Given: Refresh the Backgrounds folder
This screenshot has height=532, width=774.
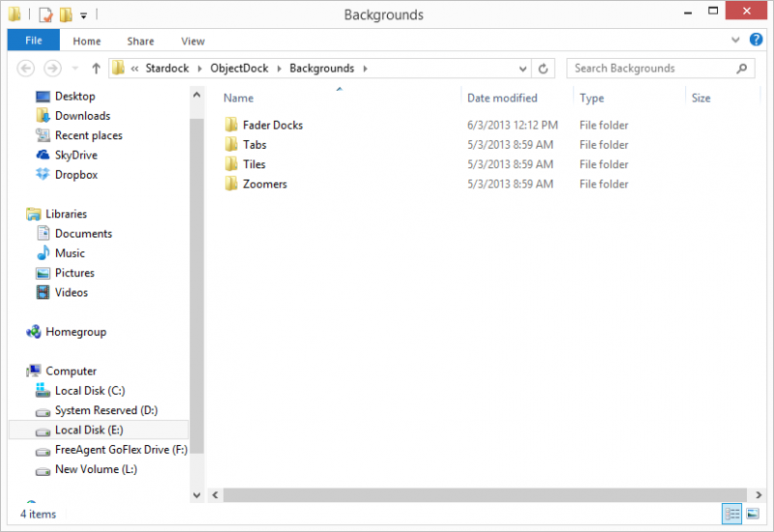Looking at the screenshot, I should click(x=543, y=69).
